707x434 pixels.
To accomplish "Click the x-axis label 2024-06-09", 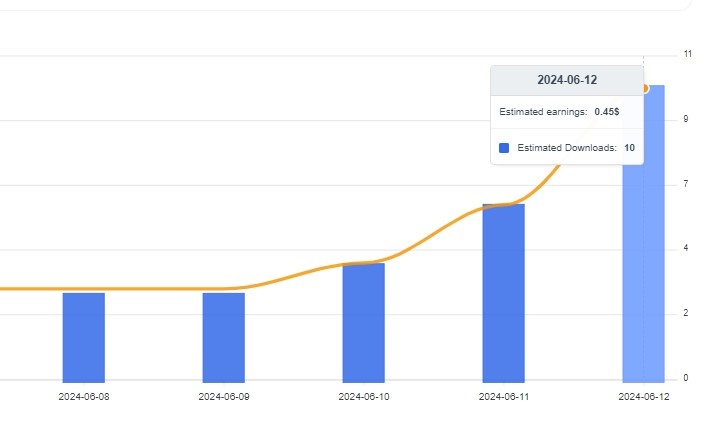I will pos(224,397).
